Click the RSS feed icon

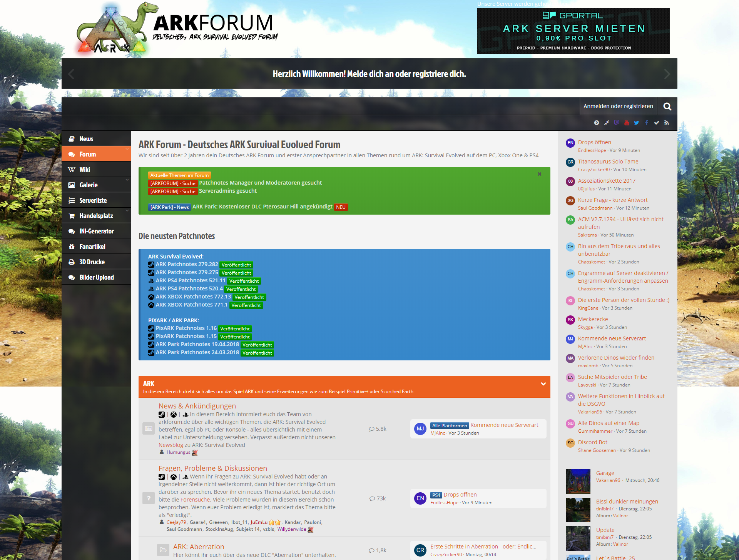pos(667,123)
